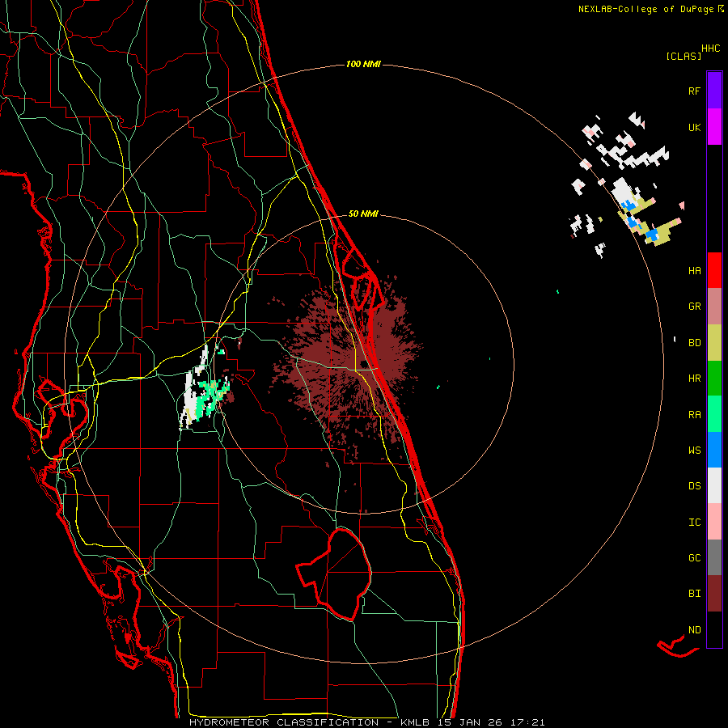
Task: Click the '100 NMI' range ring label
Action: 363,64
